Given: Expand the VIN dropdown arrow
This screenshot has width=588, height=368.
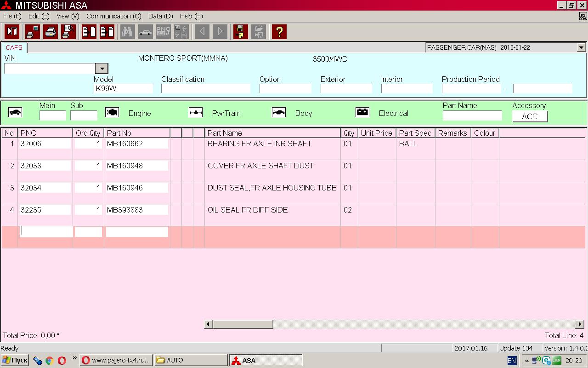Looking at the screenshot, I should (x=102, y=69).
